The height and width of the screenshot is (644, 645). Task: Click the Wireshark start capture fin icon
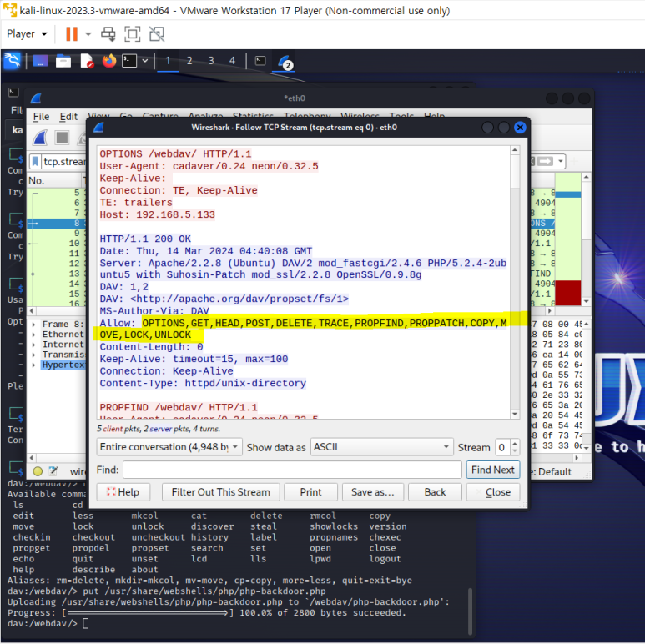pyautogui.click(x=40, y=138)
